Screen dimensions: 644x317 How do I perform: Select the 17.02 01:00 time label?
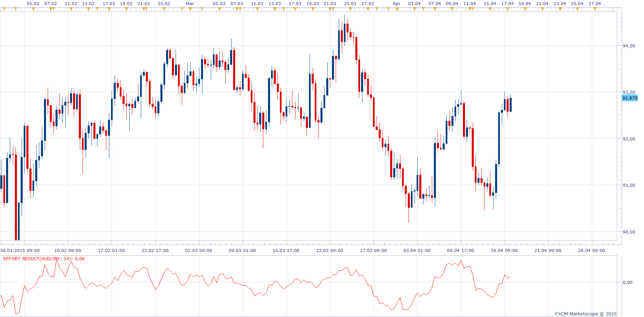tap(111, 251)
